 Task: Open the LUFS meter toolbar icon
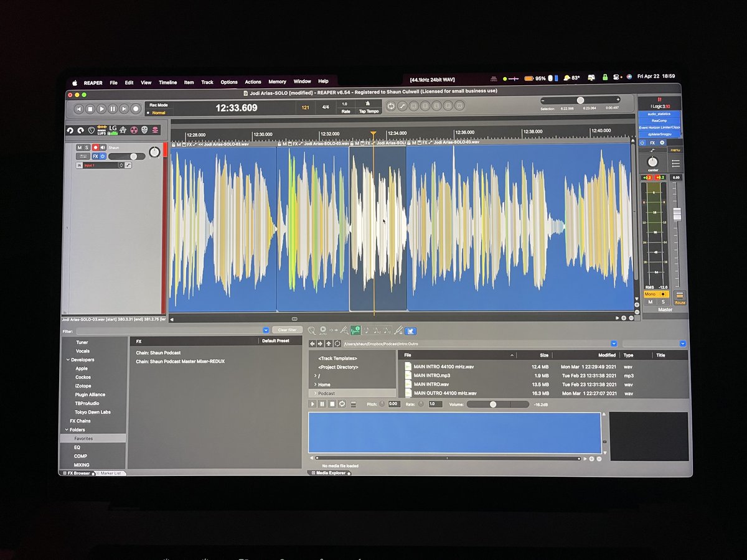(102, 130)
